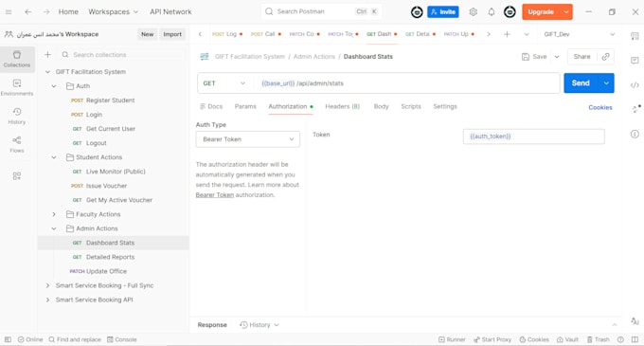The image size is (644, 346).
Task: Switch to the Body tab
Action: [x=381, y=106]
